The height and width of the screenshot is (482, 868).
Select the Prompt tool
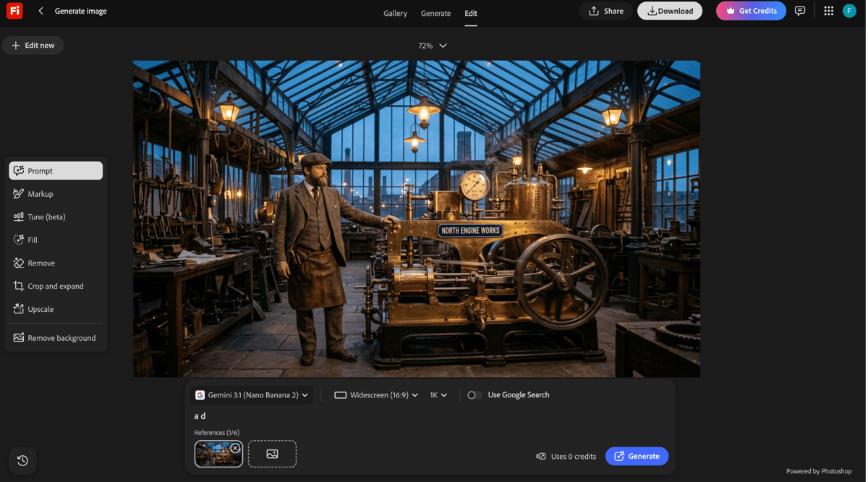coord(56,171)
